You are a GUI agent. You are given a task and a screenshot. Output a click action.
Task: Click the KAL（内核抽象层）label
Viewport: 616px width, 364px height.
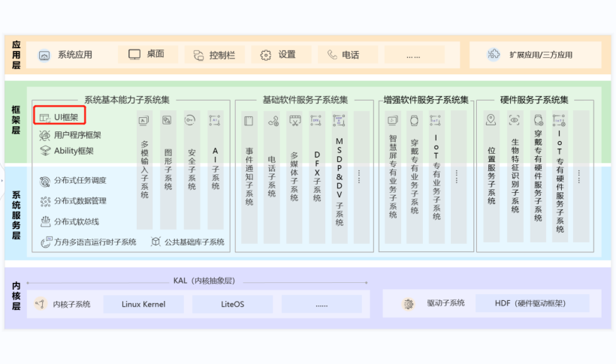204,281
